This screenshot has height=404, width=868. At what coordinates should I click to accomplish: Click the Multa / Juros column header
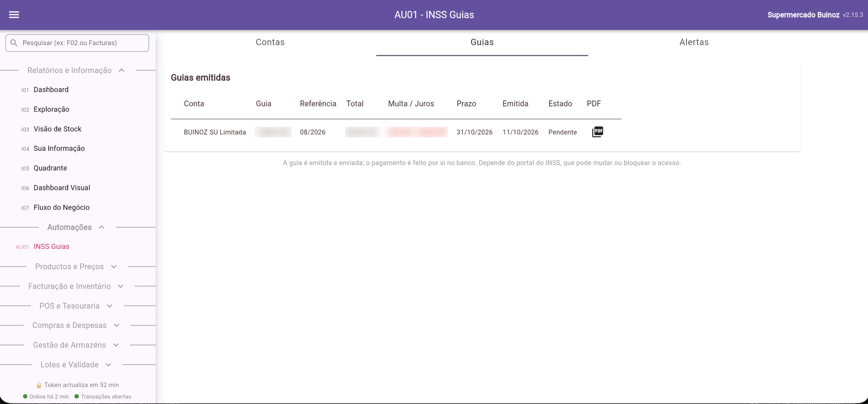[x=411, y=104]
